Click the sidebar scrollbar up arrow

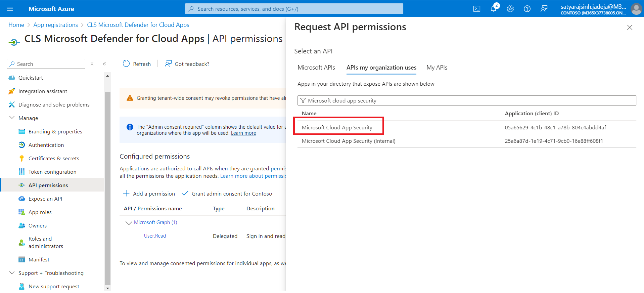click(x=108, y=76)
